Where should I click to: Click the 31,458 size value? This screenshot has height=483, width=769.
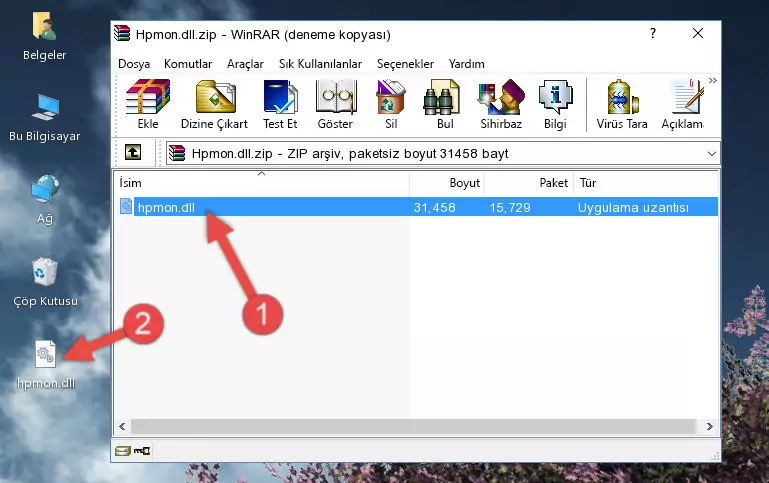click(x=434, y=208)
